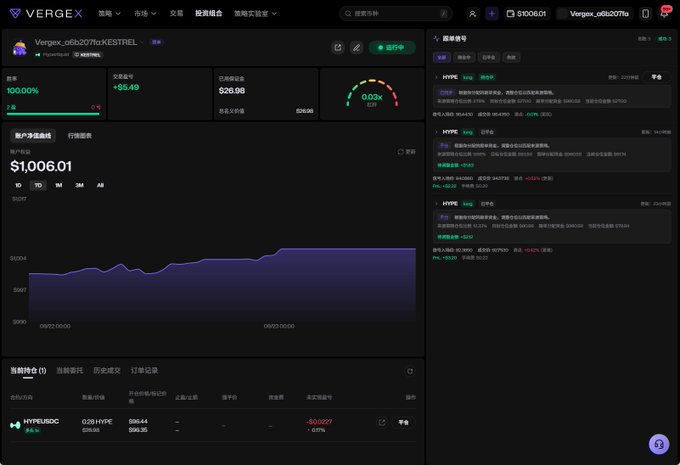
Task: Select the 1M time range
Action: point(59,185)
